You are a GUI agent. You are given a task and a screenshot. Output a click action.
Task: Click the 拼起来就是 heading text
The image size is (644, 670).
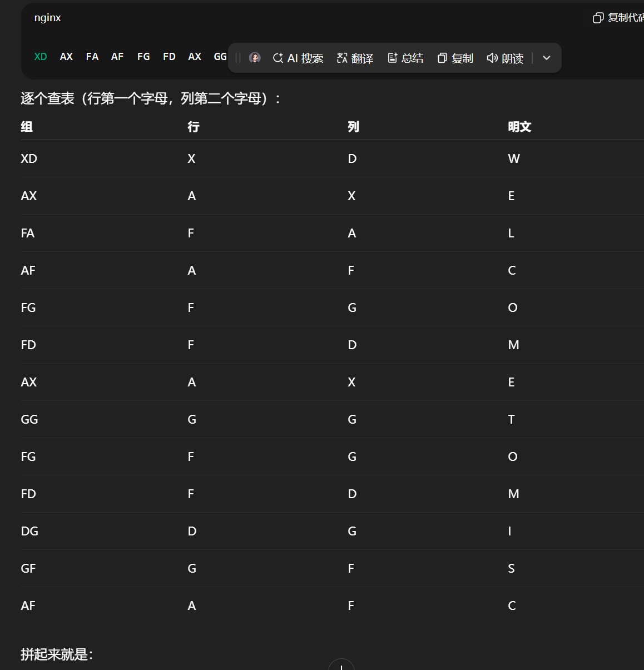pyautogui.click(x=57, y=654)
